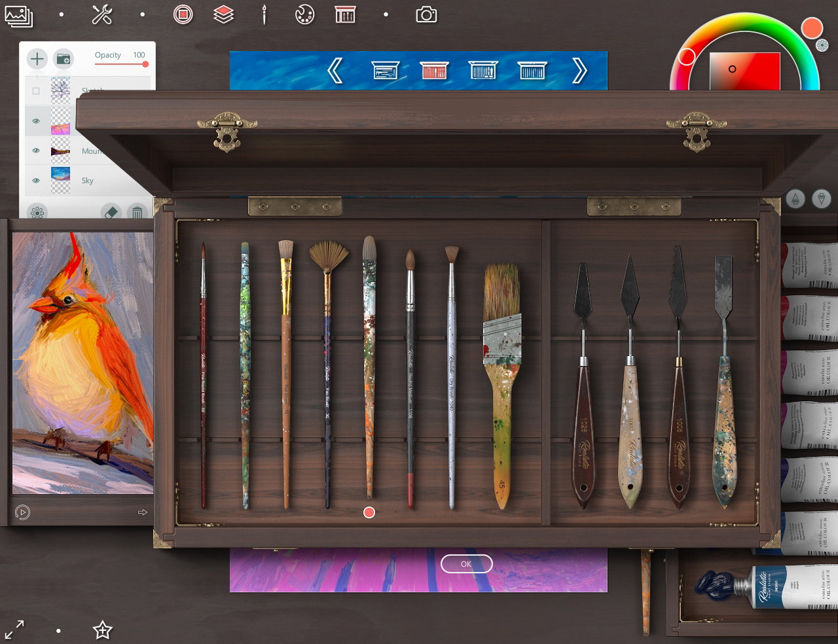Pick the Dry Brush with silver handle
Image resolution: width=838 pixels, height=644 pixels.
pyautogui.click(x=451, y=377)
